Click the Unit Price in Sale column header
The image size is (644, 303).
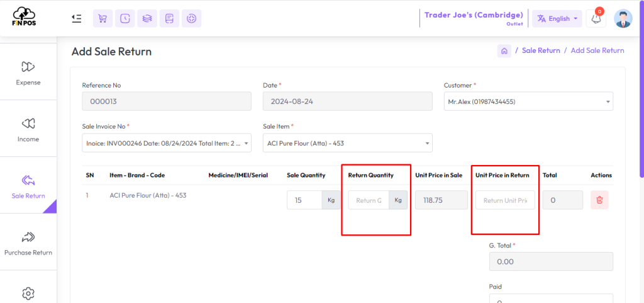(438, 175)
